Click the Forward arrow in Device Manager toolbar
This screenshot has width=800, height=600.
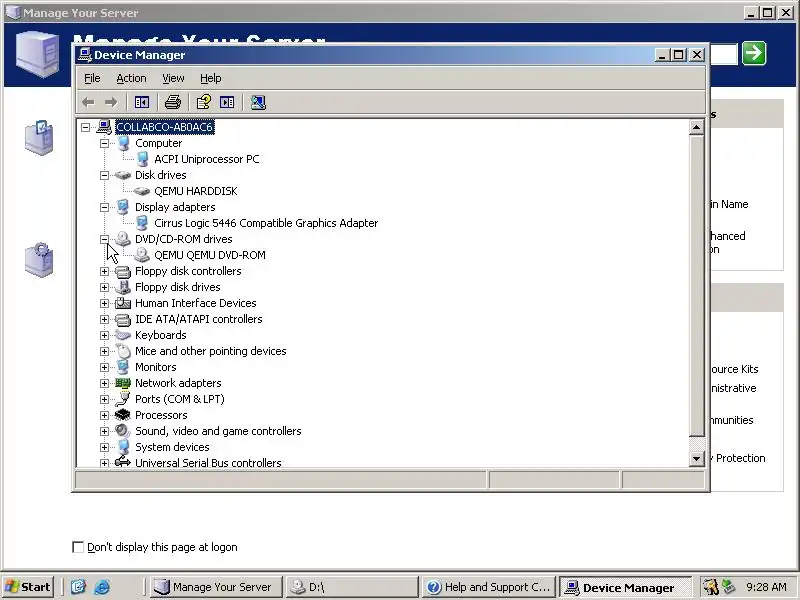111,103
